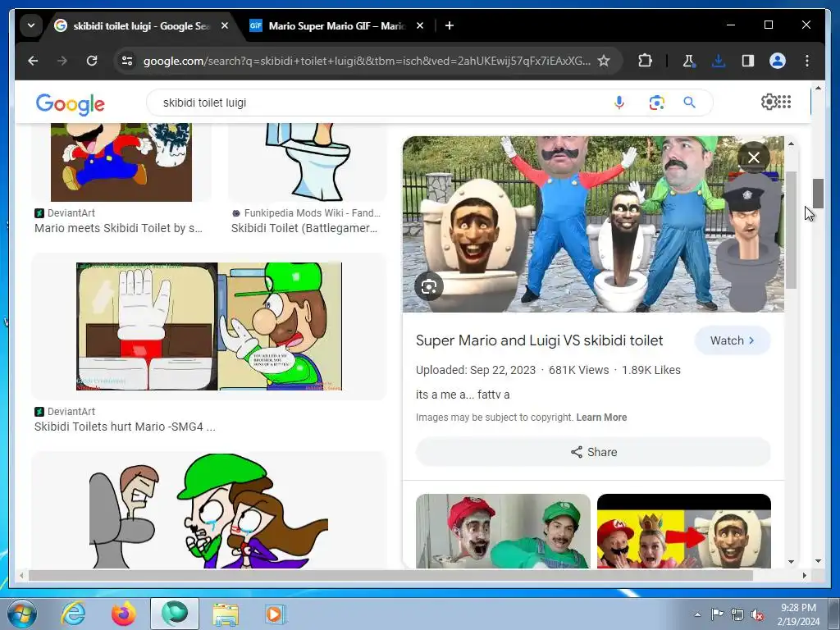Image resolution: width=840 pixels, height=630 pixels.
Task: Open Chrome Labs flask icon
Action: pos(689,61)
